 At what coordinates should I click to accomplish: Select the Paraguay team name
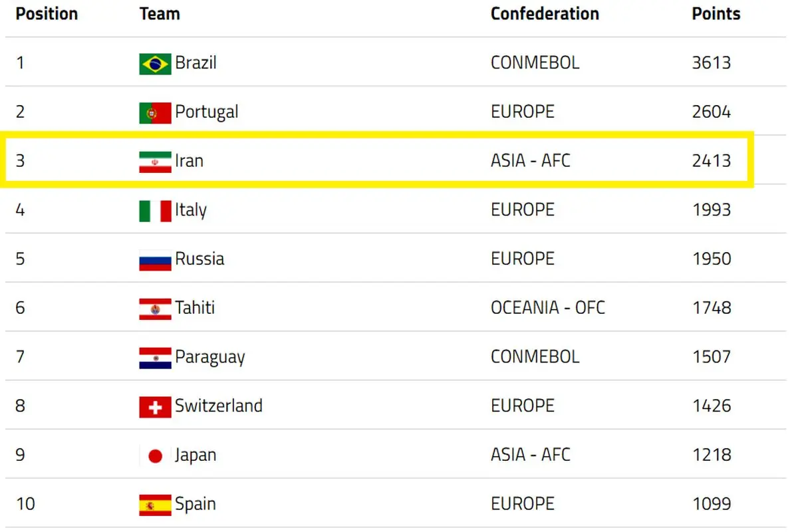[210, 358]
